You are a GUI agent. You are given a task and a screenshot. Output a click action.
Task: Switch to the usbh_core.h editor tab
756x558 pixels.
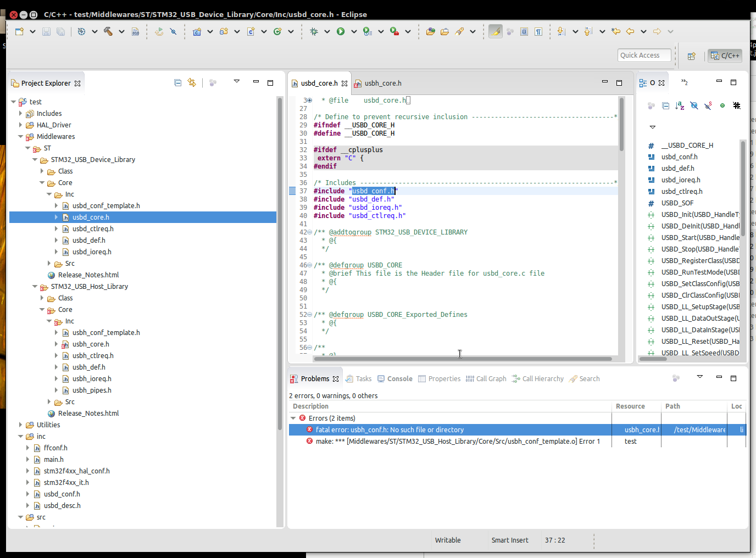[382, 83]
